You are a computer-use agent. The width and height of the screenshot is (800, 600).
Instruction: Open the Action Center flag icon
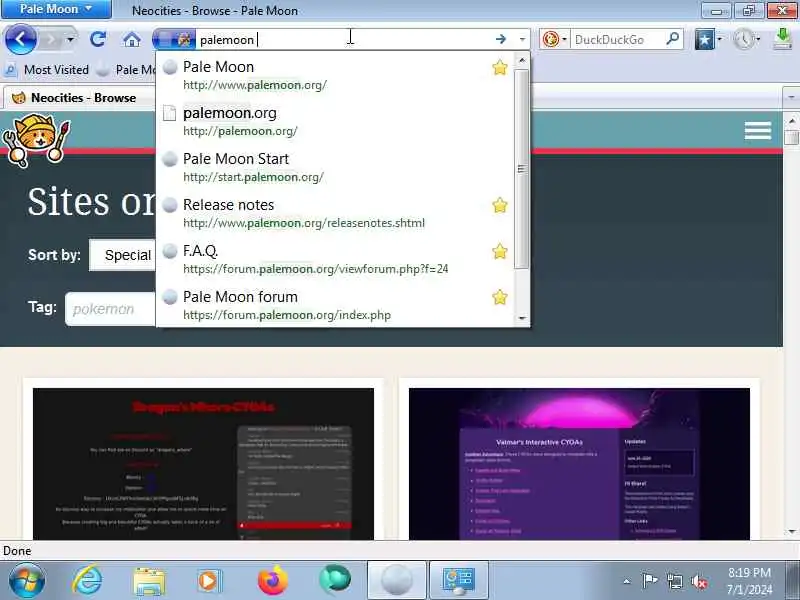click(x=649, y=581)
